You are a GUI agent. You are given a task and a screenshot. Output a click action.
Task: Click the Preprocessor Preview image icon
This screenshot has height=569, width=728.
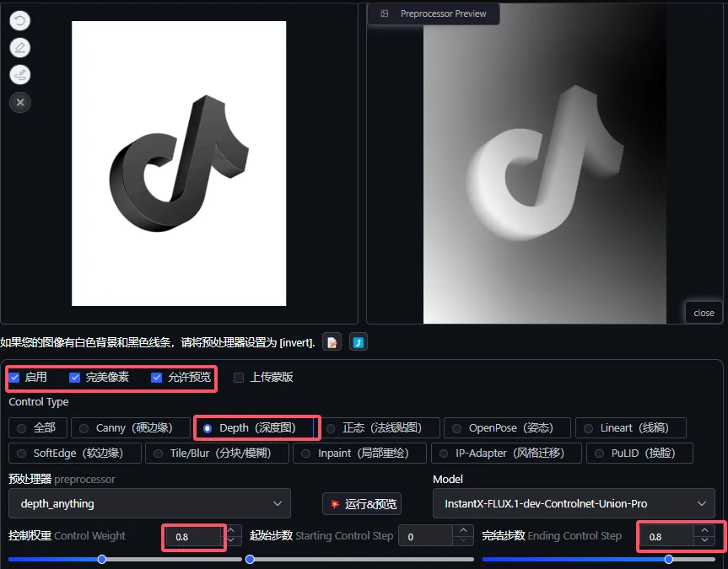[385, 13]
